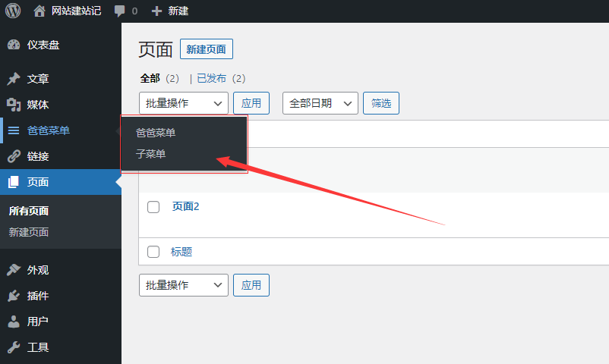Open the top 批量操作 dropdown
The height and width of the screenshot is (364, 609).
tap(183, 103)
